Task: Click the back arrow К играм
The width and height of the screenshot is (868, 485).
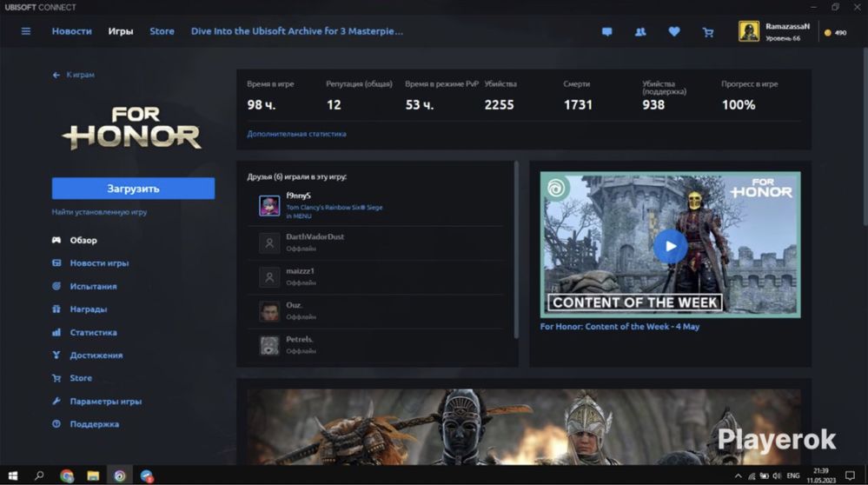Action: [73, 74]
